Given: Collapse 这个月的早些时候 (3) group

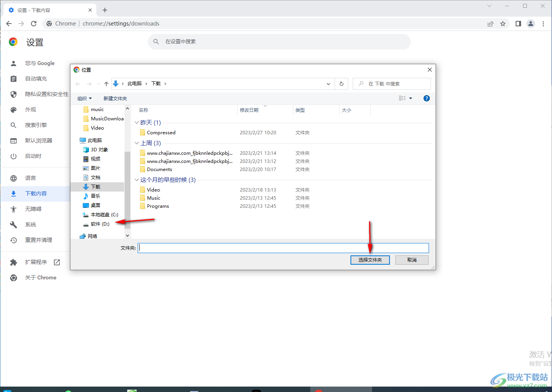Looking at the screenshot, I should (137, 180).
